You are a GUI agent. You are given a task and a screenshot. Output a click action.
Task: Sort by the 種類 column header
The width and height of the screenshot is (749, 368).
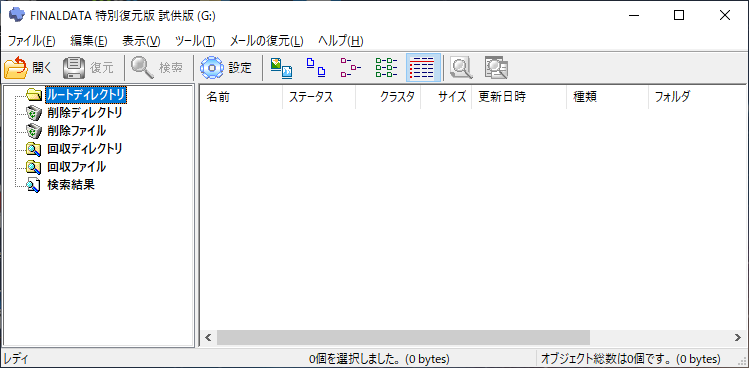coord(608,97)
